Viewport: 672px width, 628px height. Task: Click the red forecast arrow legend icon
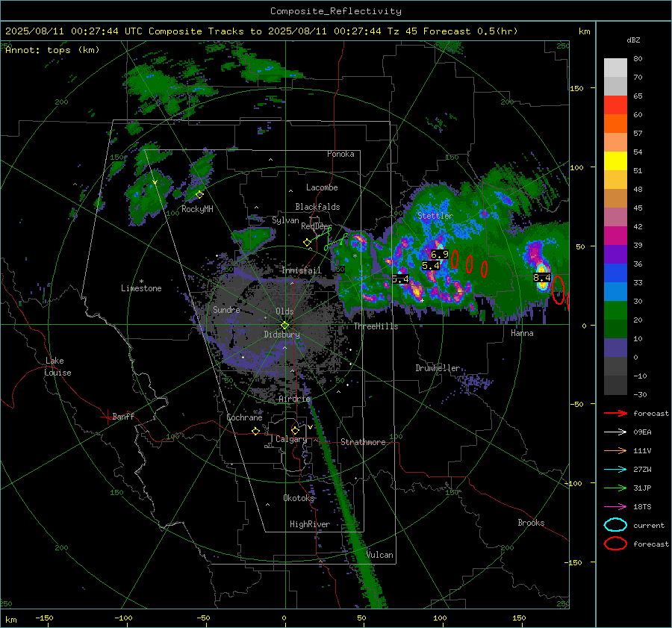click(615, 413)
